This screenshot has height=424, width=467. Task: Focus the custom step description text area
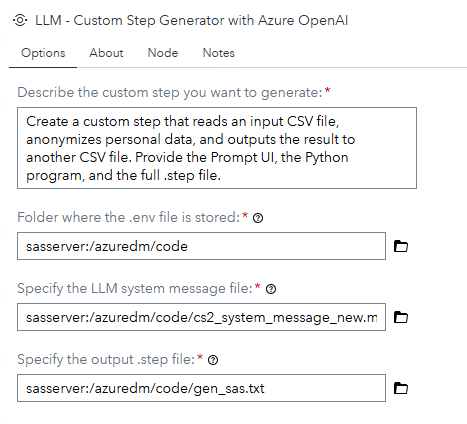tap(217, 148)
